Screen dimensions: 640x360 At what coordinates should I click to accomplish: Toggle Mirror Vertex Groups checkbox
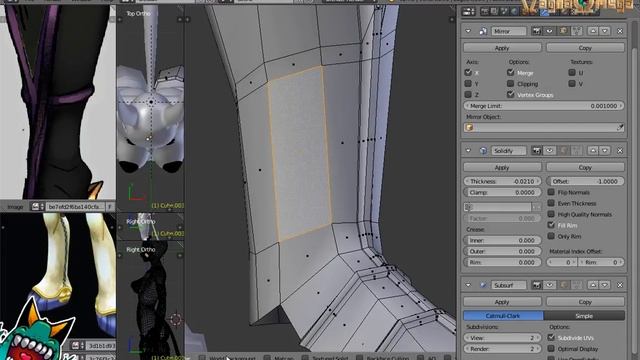510,94
